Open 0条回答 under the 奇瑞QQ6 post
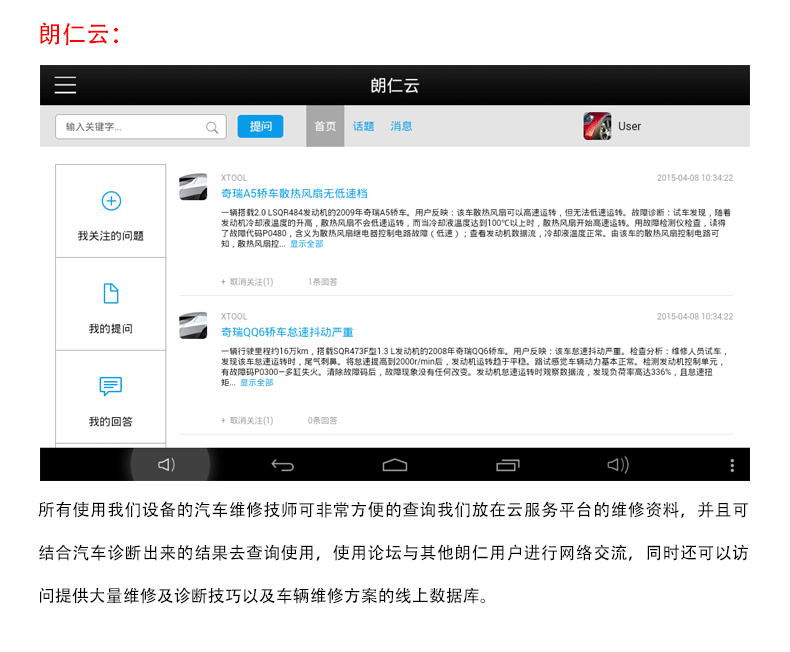The height and width of the screenshot is (652, 790). pos(322,420)
